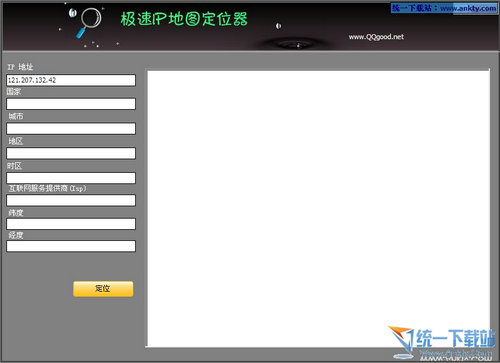Click the 极速IP地图定位器 title text
The height and width of the screenshot is (363, 500).
[184, 19]
